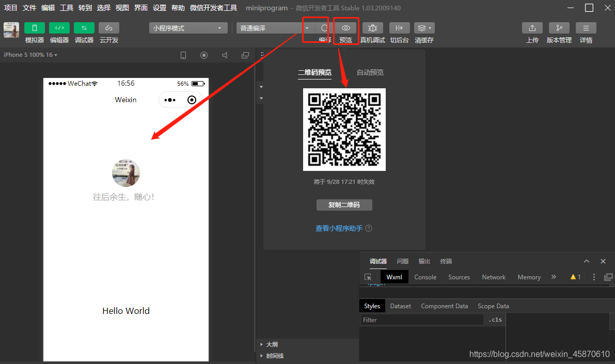The image size is (615, 364).
Task: Switch to the Console devtools tab
Action: coord(425,277)
